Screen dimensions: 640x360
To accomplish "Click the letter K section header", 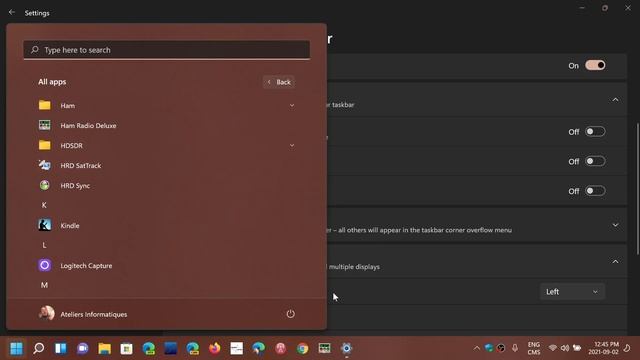I will pos(44,205).
